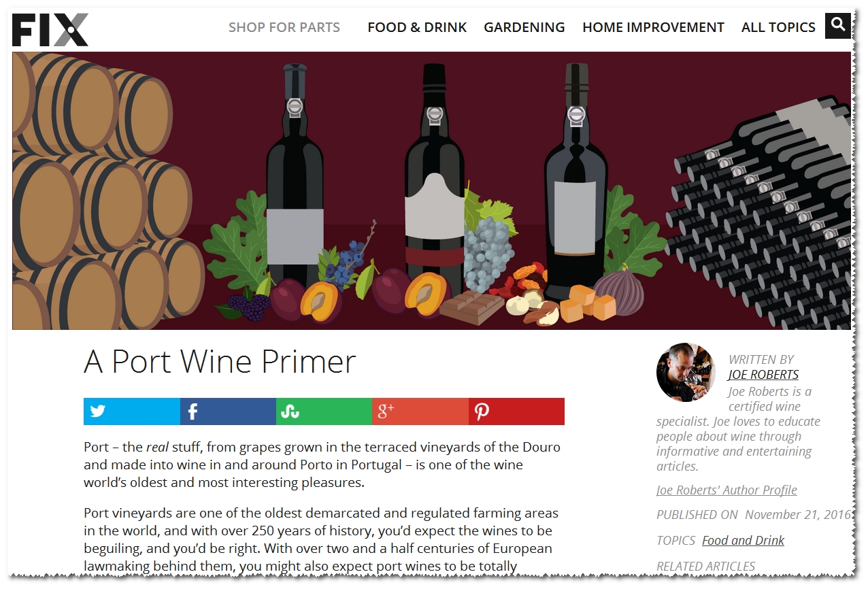Share the article on Facebook

point(228,411)
